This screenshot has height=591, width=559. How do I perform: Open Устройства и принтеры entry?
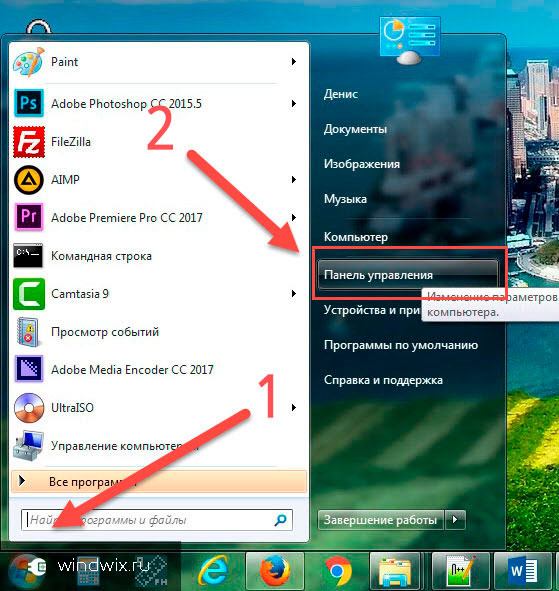coord(372,310)
